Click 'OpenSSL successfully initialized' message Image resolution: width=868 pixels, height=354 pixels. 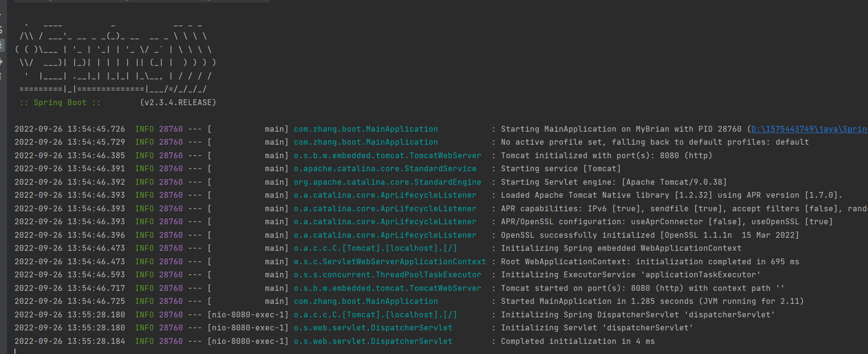click(650, 235)
